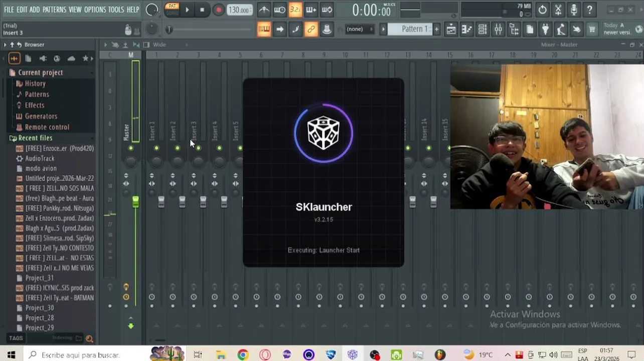The image size is (644, 361).
Task: Open the mixer icon in toolbar
Action: pyautogui.click(x=498, y=29)
